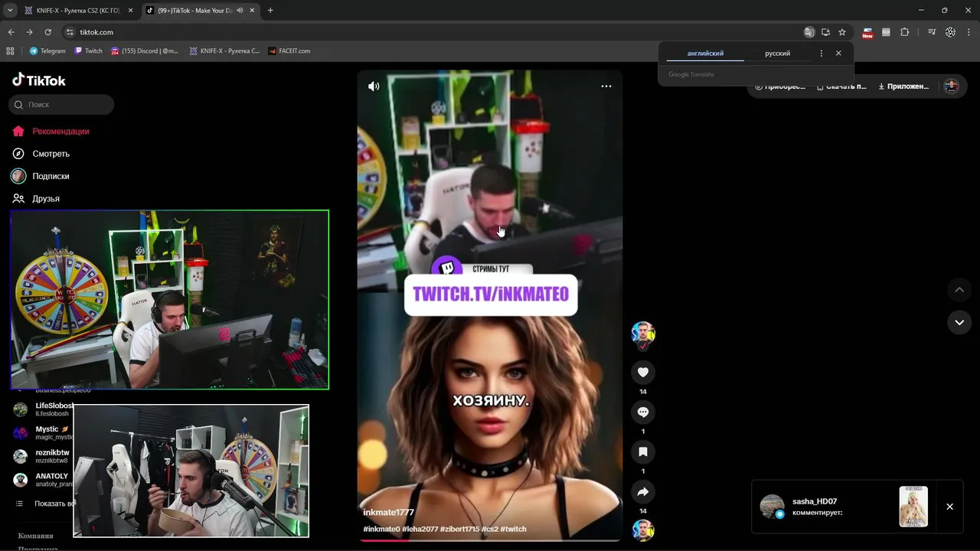
Task: Open the notification video thumbnail
Action: coord(913,507)
